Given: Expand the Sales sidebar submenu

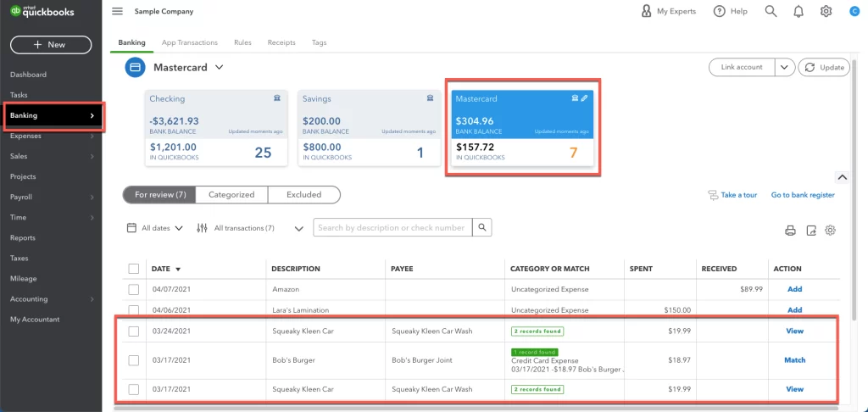Looking at the screenshot, I should point(92,156).
